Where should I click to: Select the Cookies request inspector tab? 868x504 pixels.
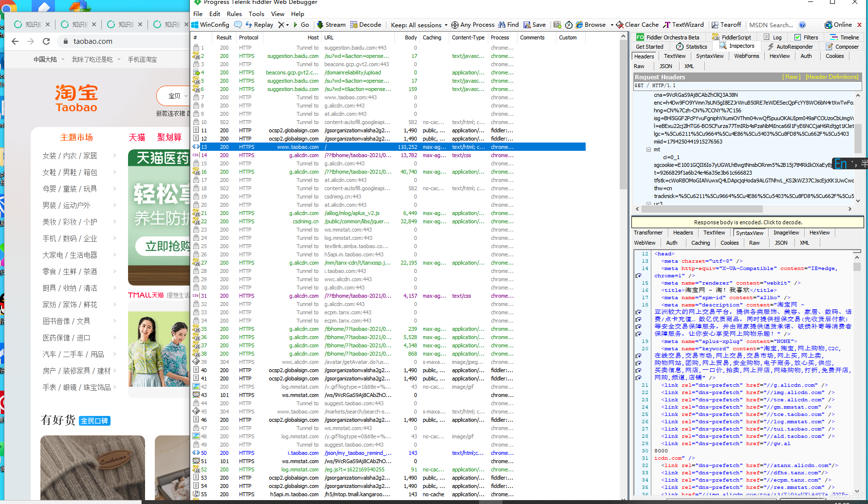[x=834, y=56]
